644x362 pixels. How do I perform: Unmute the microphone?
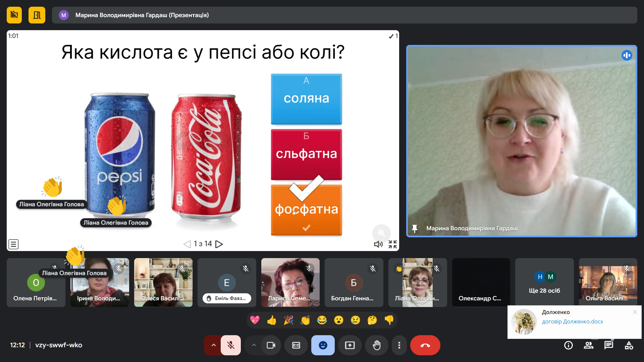point(231,345)
